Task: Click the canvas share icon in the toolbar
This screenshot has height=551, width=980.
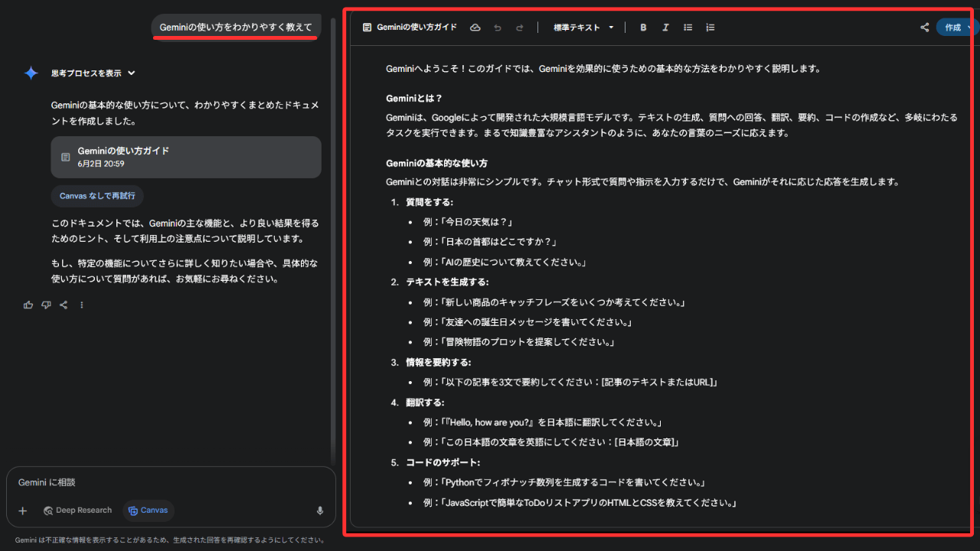Action: click(x=925, y=28)
